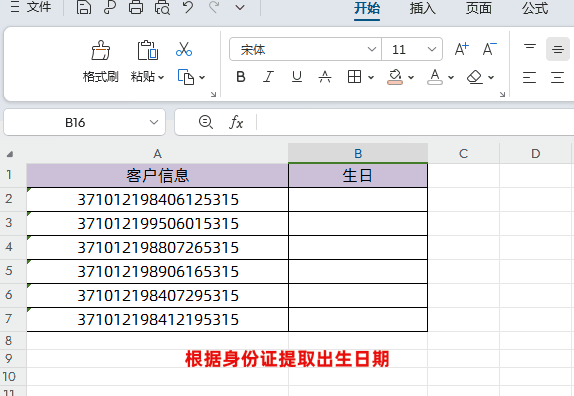Image resolution: width=574 pixels, height=396 pixels.
Task: Expand the Name Box dropdown arrow
Action: [x=154, y=123]
